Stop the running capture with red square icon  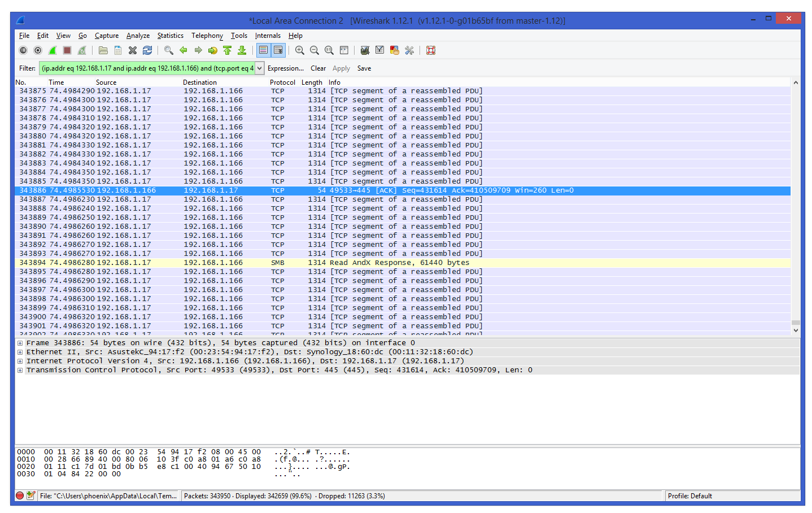pyautogui.click(x=67, y=50)
